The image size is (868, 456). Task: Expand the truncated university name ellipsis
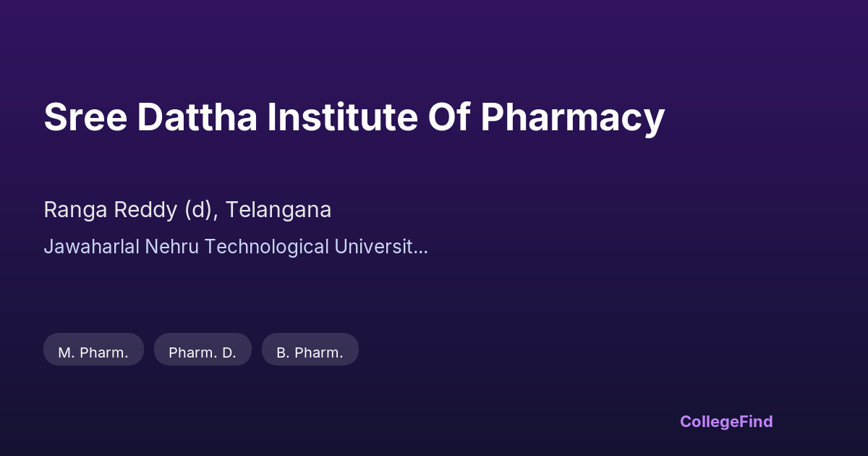[x=421, y=247]
